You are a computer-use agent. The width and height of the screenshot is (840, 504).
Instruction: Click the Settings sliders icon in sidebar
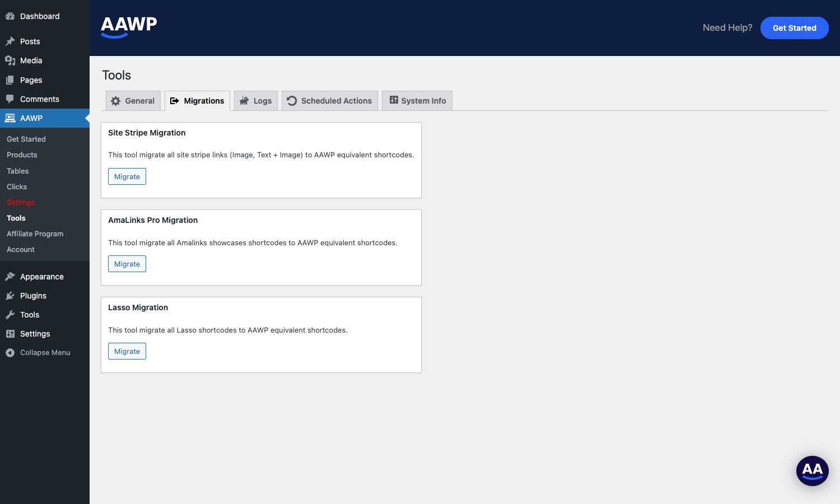pyautogui.click(x=10, y=334)
